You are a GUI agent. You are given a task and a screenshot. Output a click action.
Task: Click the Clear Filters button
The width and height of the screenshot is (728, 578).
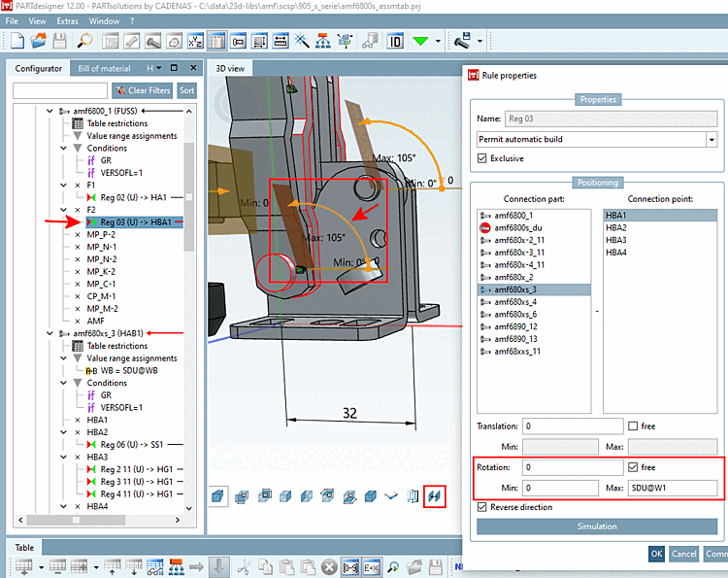pos(142,90)
